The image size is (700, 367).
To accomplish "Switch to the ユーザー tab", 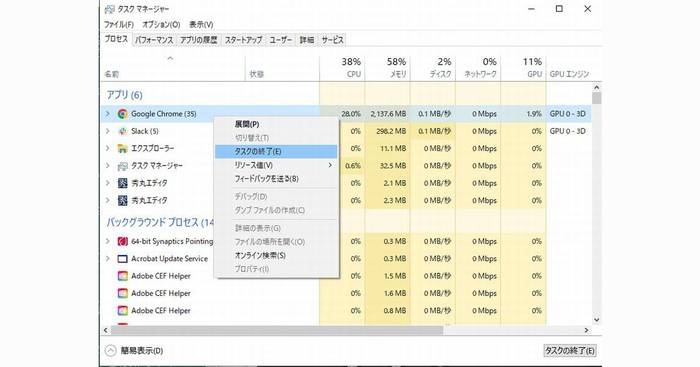I will tap(281, 40).
